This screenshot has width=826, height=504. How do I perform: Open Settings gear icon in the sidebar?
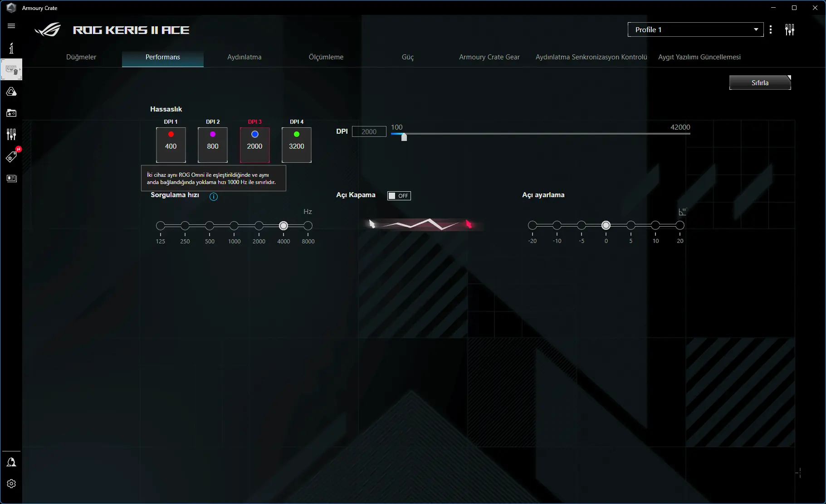(x=11, y=484)
